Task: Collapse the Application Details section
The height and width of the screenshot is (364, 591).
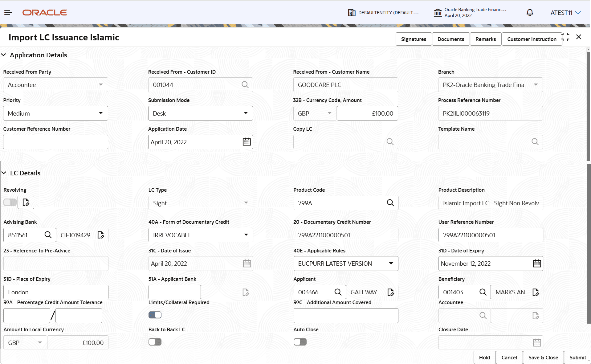Action: point(4,55)
